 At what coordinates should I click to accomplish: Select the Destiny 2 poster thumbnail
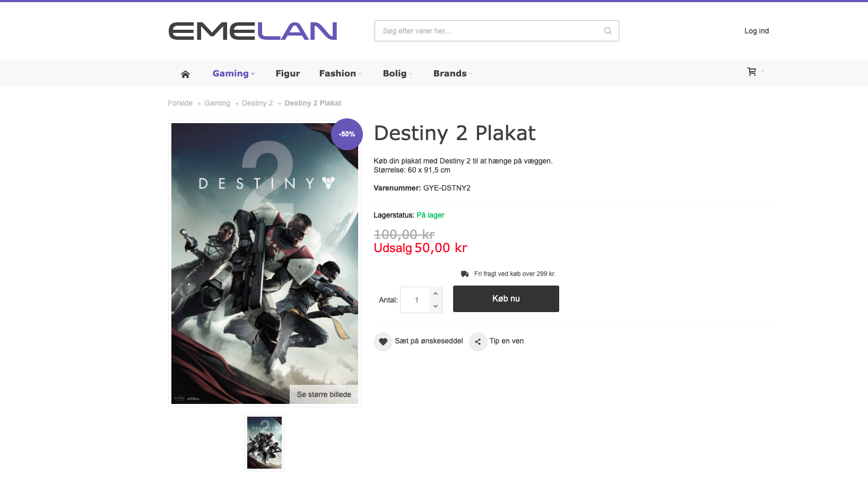tap(264, 443)
